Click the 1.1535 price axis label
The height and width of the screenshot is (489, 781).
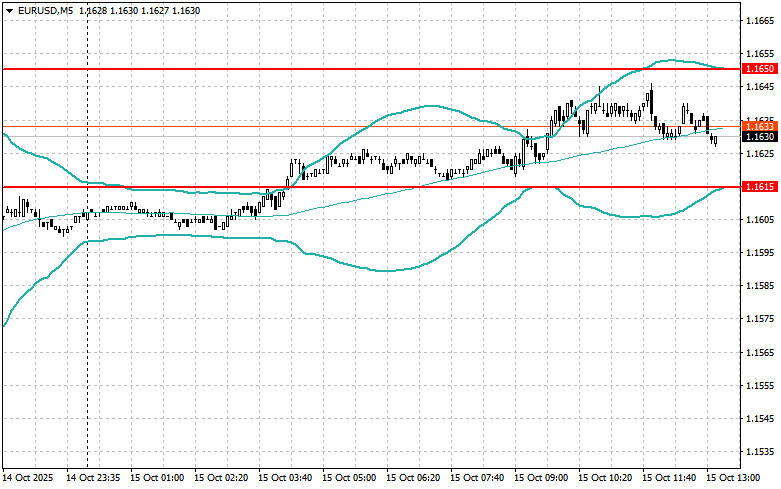(760, 452)
